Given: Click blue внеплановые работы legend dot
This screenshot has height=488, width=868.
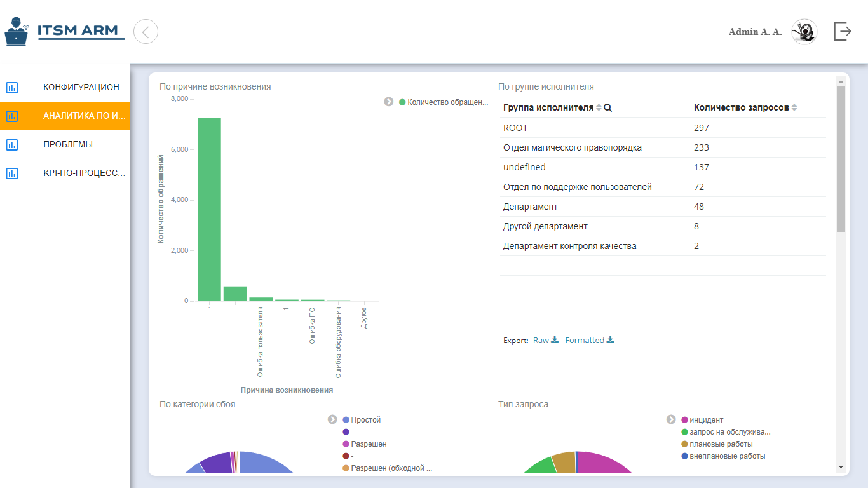Looking at the screenshot, I should (x=685, y=456).
